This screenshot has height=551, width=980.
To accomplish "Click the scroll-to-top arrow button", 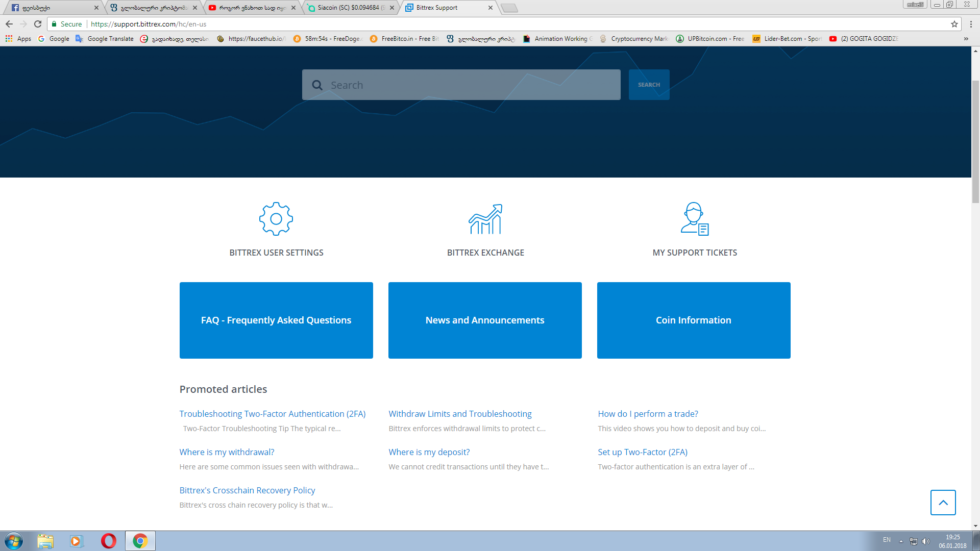I will [943, 503].
